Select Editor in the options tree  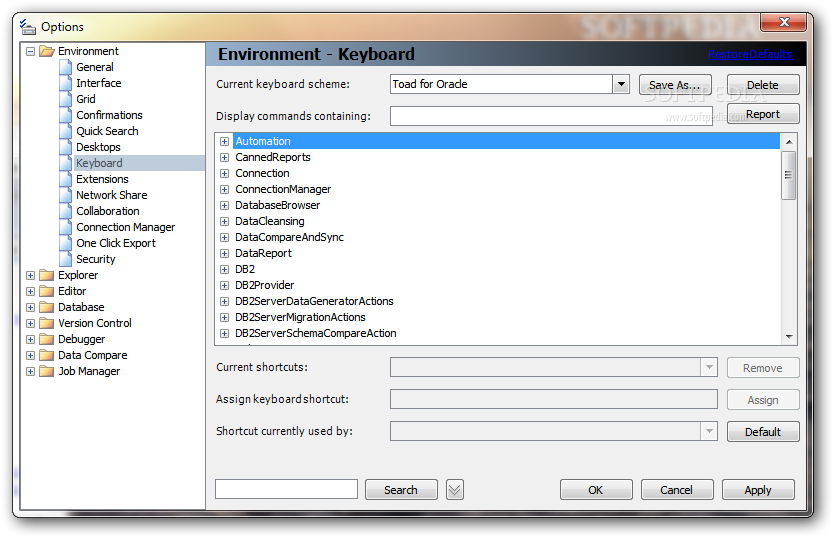72,291
